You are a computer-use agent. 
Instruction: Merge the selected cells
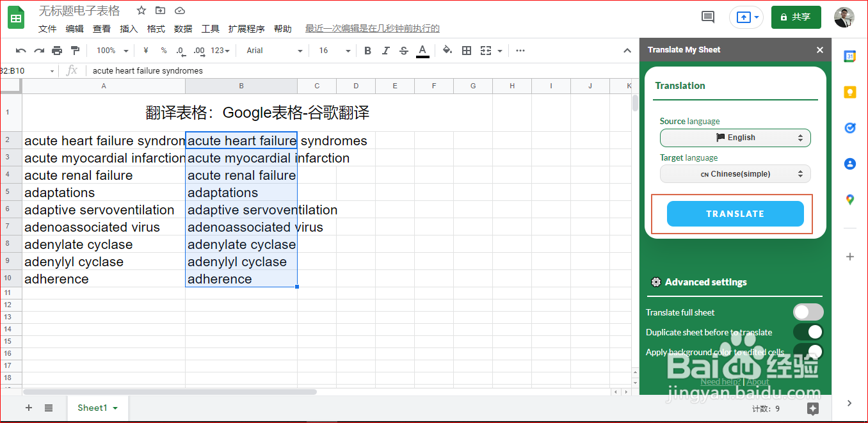[x=486, y=51]
